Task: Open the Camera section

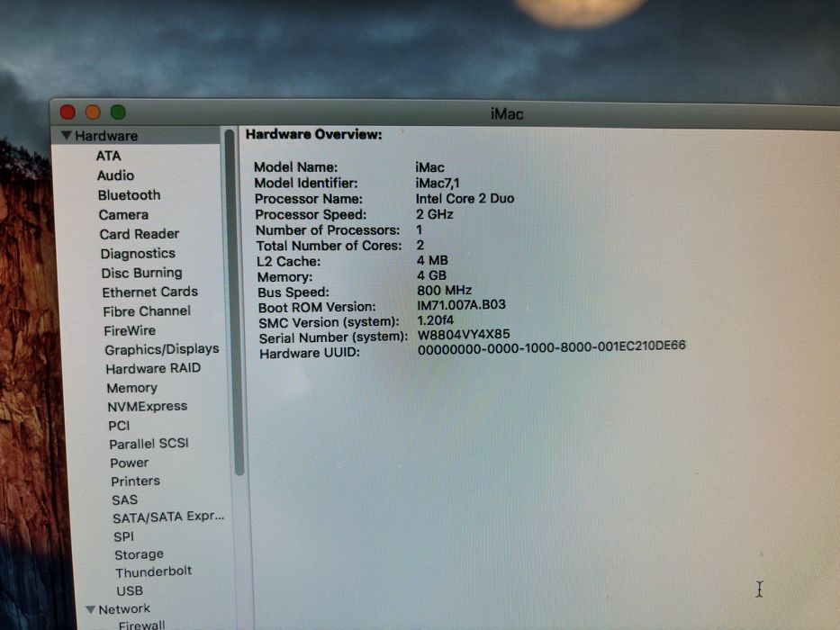Action: point(123,215)
